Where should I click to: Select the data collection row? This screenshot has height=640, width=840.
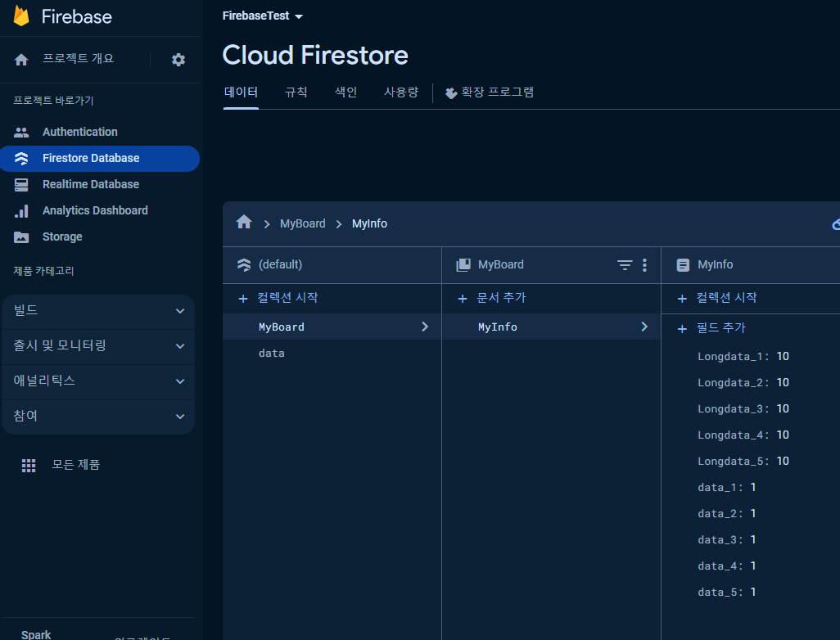tap(332, 354)
